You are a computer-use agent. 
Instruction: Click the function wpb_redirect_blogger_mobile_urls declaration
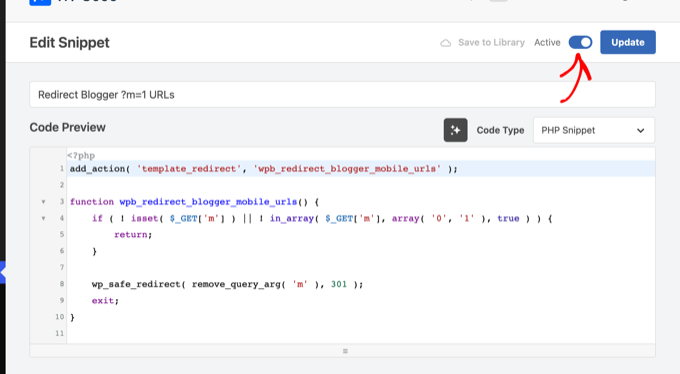point(194,202)
